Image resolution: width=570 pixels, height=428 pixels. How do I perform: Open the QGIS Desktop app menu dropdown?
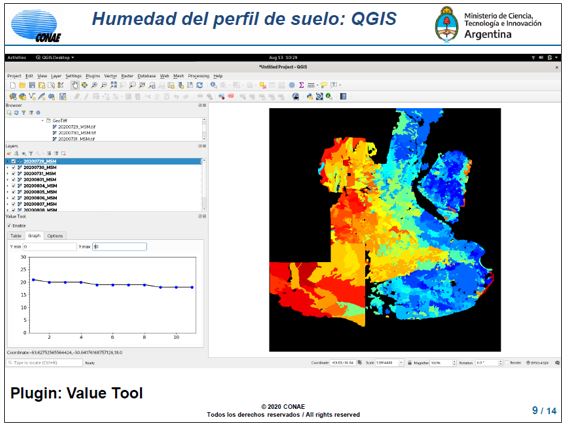55,57
